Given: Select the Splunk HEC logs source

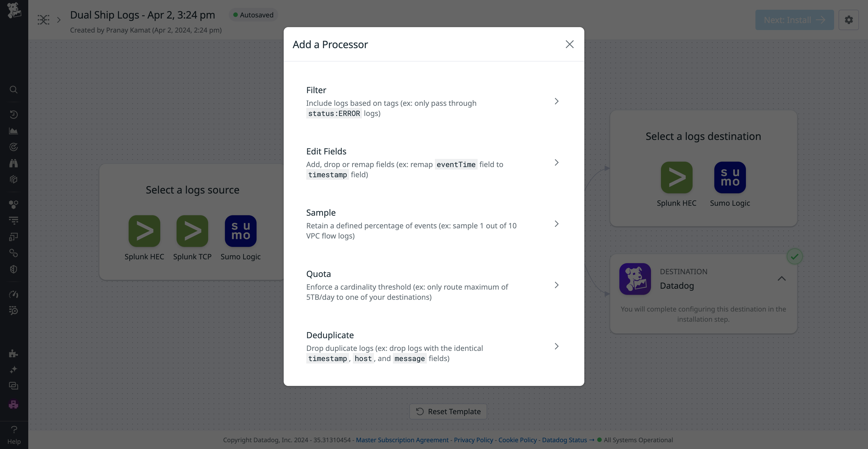Looking at the screenshot, I should pyautogui.click(x=144, y=231).
